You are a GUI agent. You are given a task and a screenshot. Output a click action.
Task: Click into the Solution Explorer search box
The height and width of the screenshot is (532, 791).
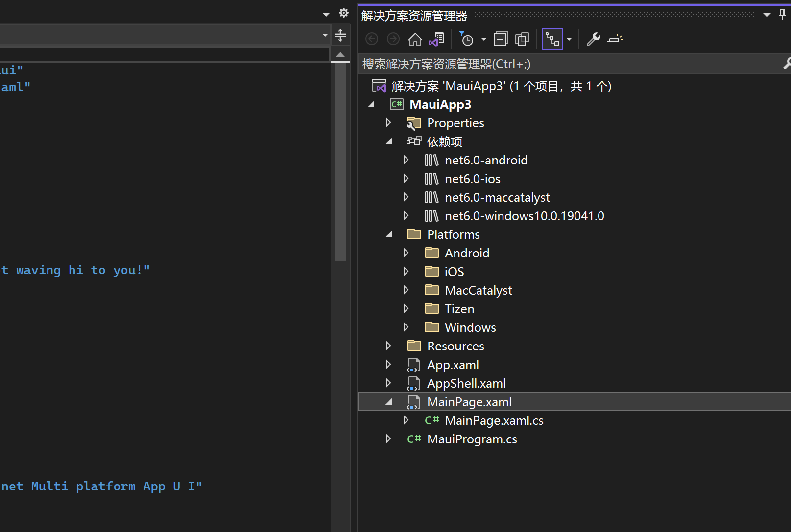click(x=571, y=64)
